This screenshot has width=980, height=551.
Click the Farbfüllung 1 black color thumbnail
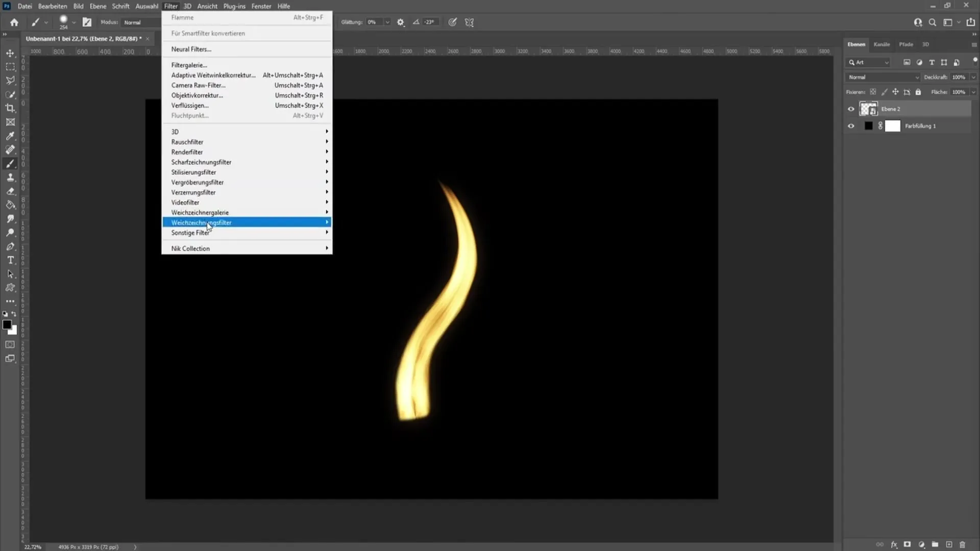868,126
